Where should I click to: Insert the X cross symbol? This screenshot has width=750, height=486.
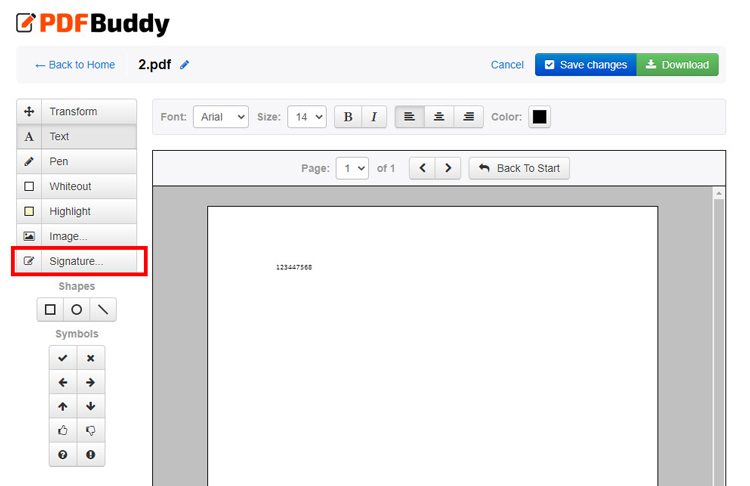pyautogui.click(x=90, y=358)
